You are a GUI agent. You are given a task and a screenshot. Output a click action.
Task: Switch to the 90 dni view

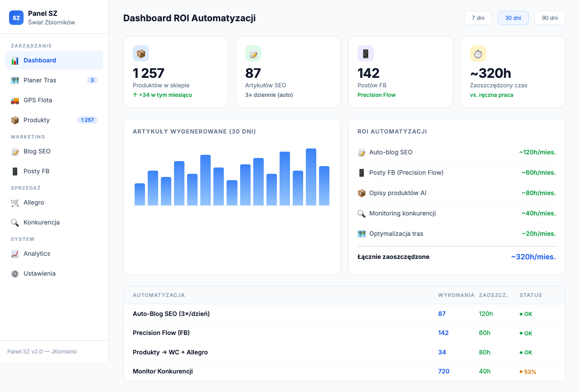click(x=550, y=18)
